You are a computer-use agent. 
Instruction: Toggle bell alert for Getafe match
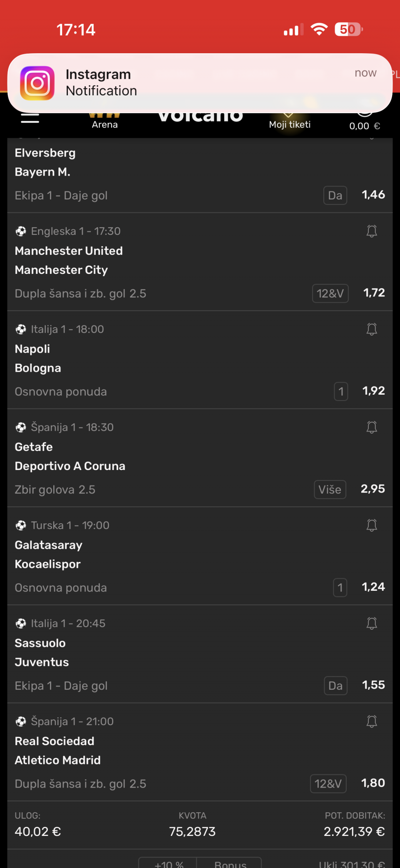[372, 427]
